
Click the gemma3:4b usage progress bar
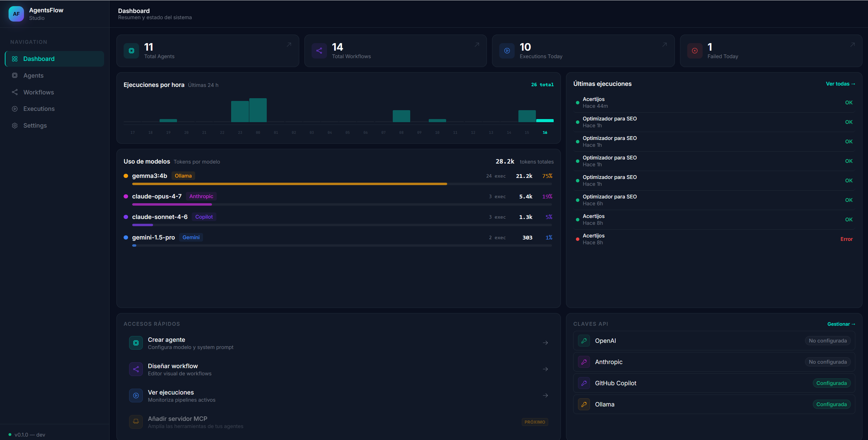pyautogui.click(x=342, y=184)
